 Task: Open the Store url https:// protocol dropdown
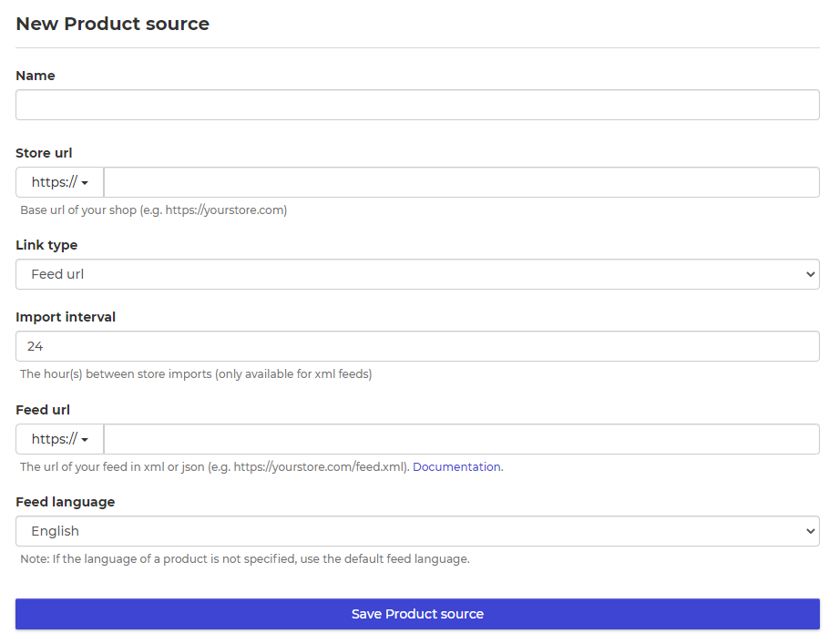coord(60,182)
